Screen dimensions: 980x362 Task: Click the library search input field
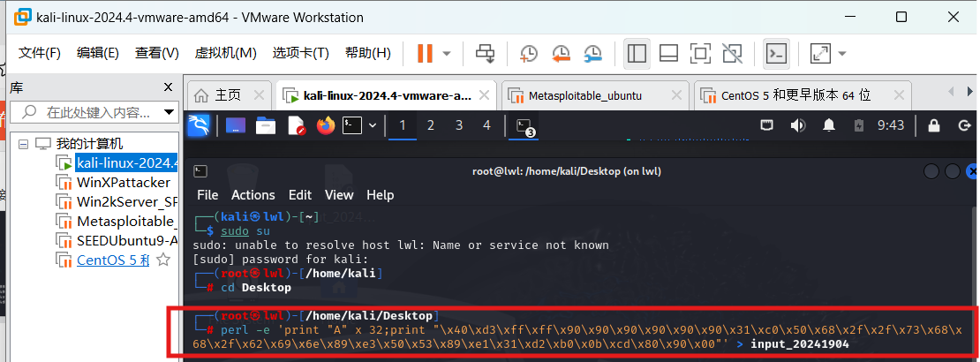point(94,112)
